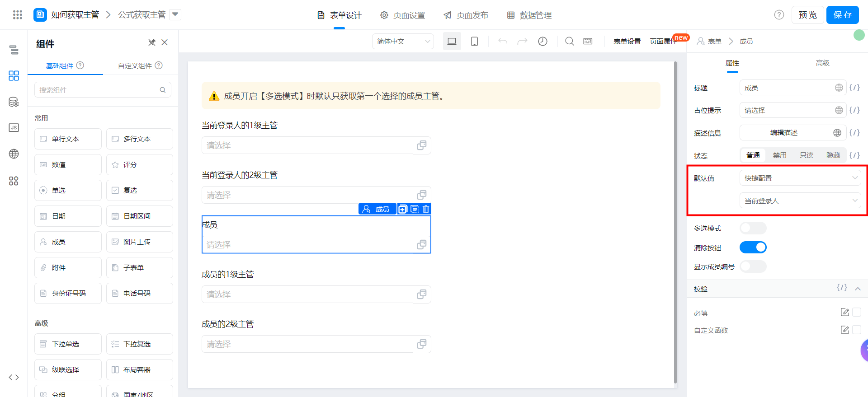
Task: Open the 快捷配置 default value dropdown
Action: (800, 178)
